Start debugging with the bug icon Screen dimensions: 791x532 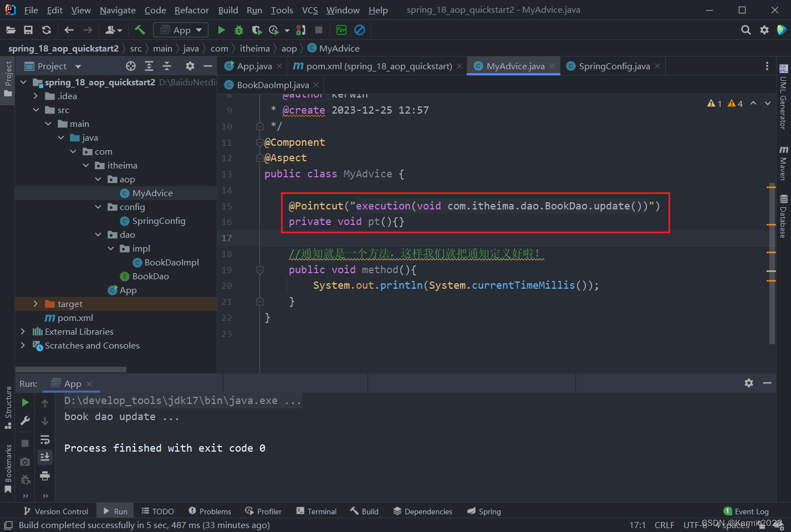click(239, 30)
